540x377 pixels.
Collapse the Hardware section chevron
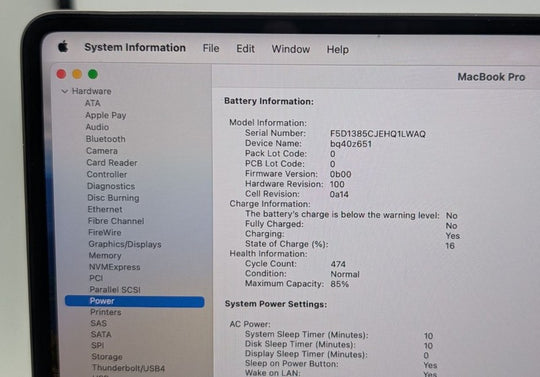[64, 91]
